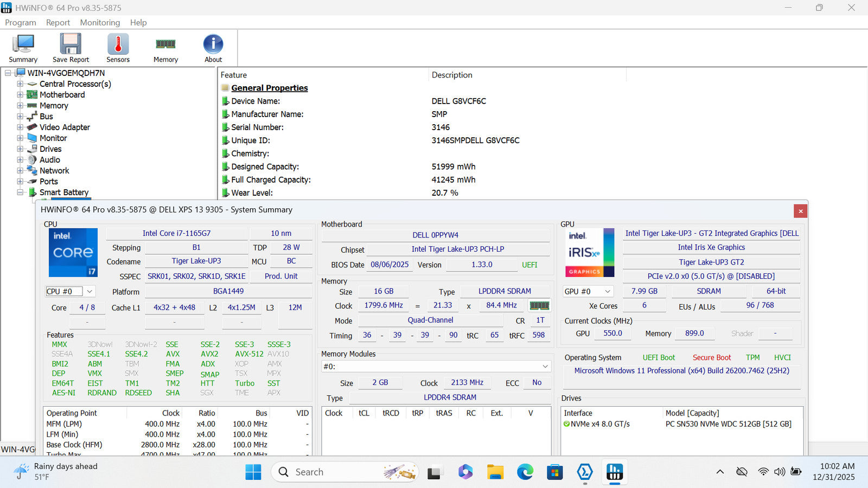Collapse the Smart Battery tree node
This screenshot has width=868, height=488.
(x=20, y=192)
